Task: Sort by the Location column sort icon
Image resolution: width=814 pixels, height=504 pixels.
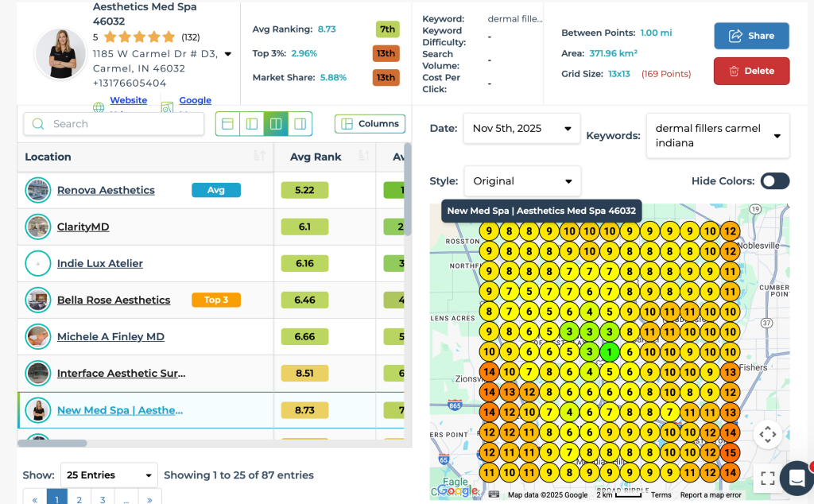Action: (x=259, y=156)
